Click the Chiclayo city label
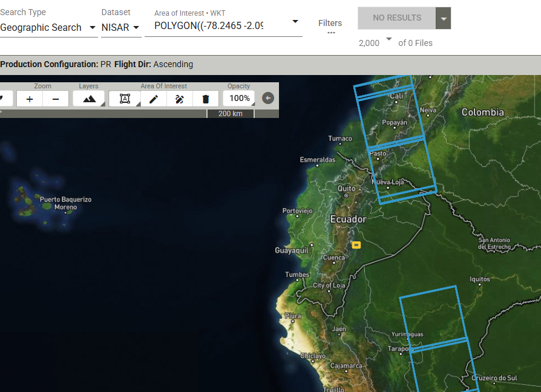 pos(313,356)
